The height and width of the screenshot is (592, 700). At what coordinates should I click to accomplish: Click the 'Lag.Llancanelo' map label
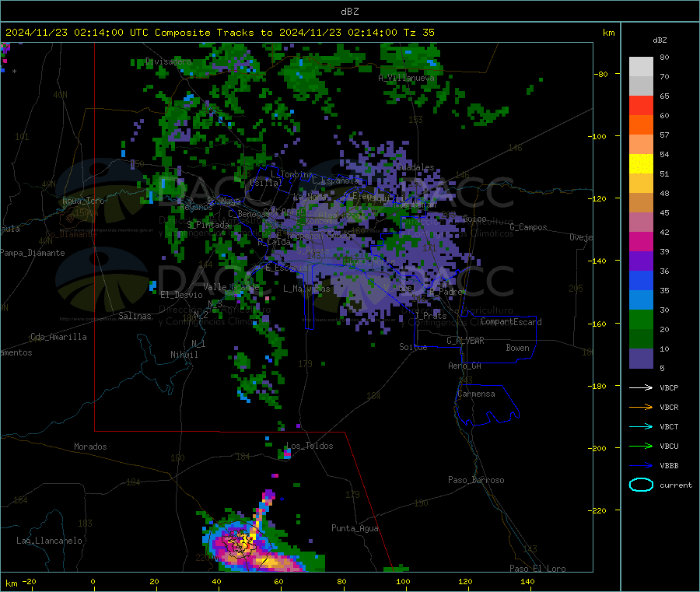point(49,541)
